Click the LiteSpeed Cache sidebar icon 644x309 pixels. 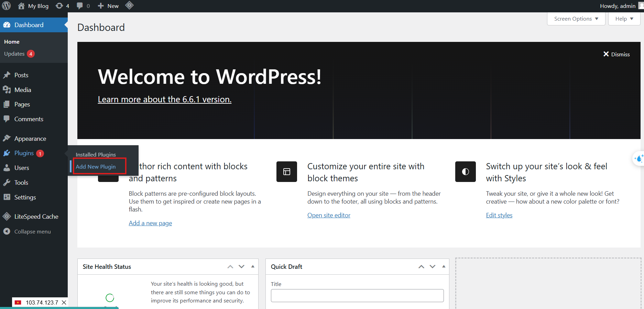pos(7,216)
